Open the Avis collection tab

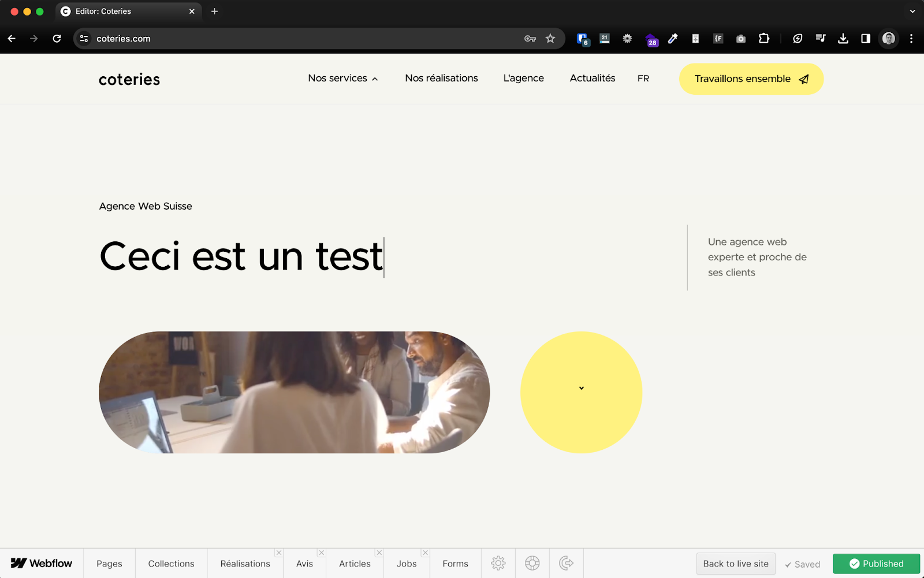click(x=304, y=564)
